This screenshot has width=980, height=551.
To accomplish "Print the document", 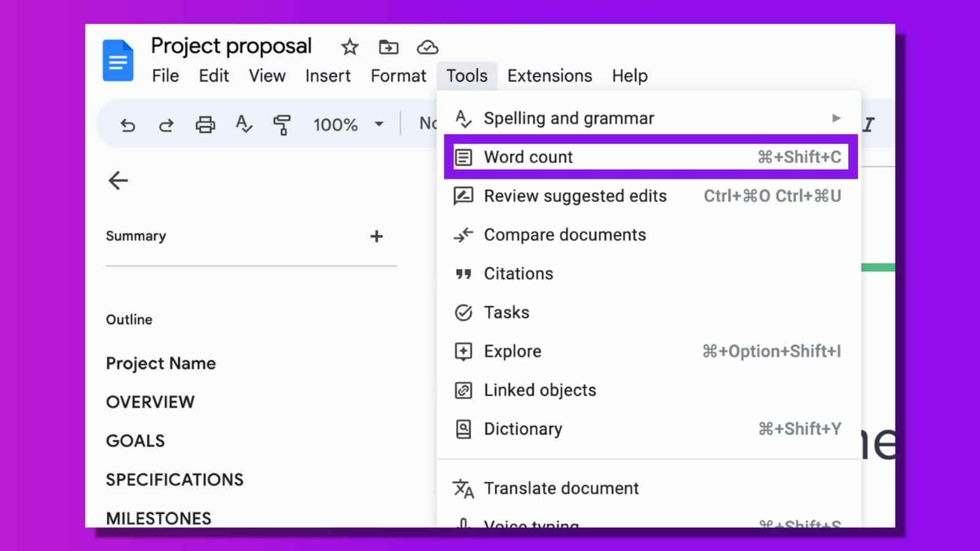I will [x=205, y=125].
